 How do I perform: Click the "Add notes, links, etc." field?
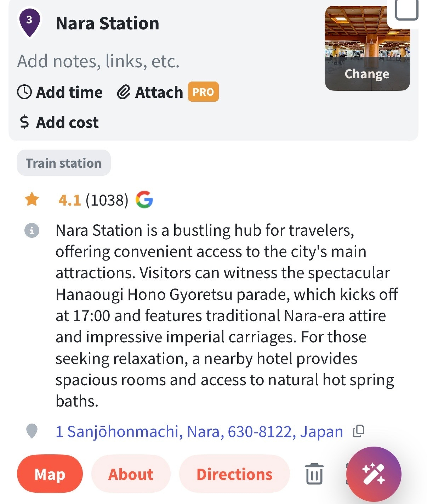pyautogui.click(x=99, y=61)
